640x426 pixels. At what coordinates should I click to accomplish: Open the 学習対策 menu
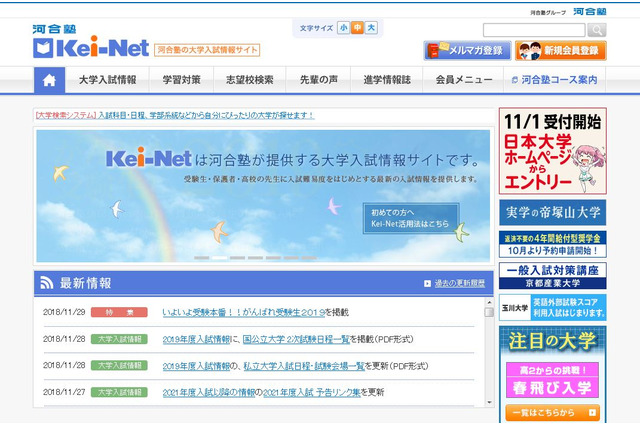tap(182, 80)
